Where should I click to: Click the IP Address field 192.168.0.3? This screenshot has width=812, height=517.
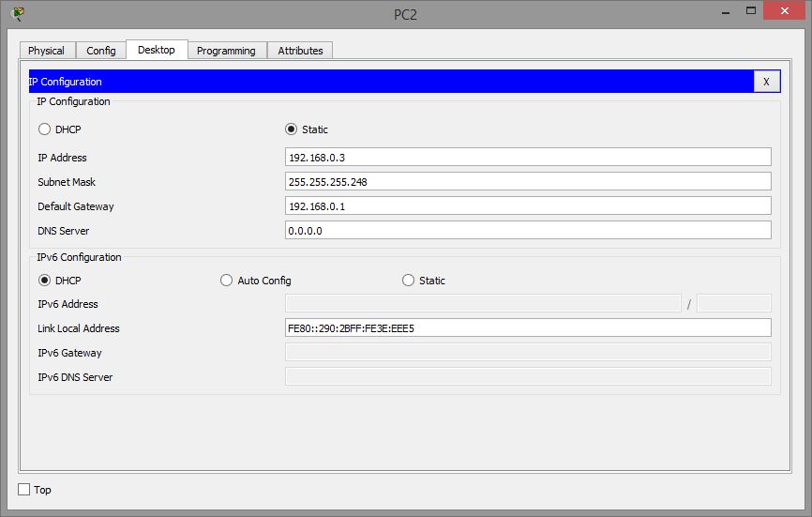(528, 157)
